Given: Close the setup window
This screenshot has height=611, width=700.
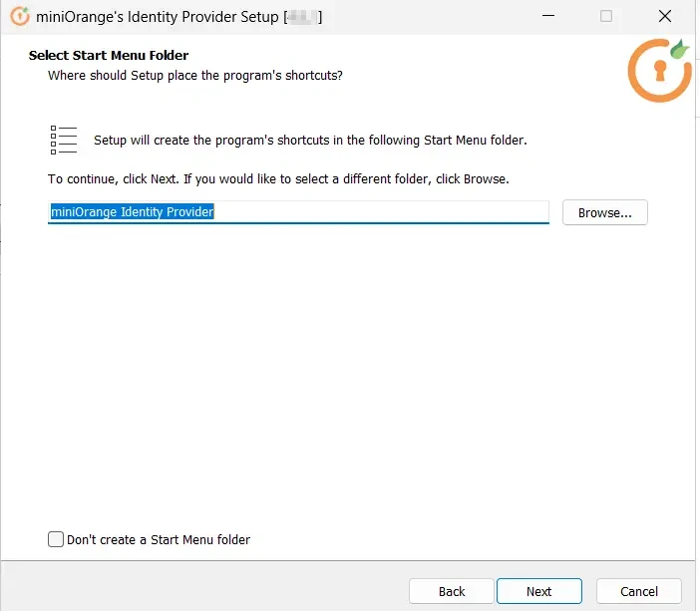Looking at the screenshot, I should [665, 16].
